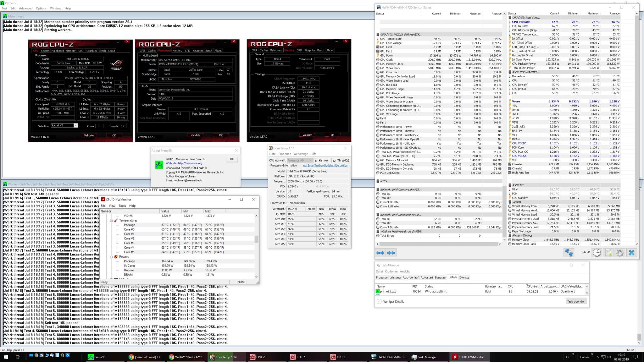Screen dimensions: 644x362
Task: Open mersenne.org web site link
Action: click(184, 163)
